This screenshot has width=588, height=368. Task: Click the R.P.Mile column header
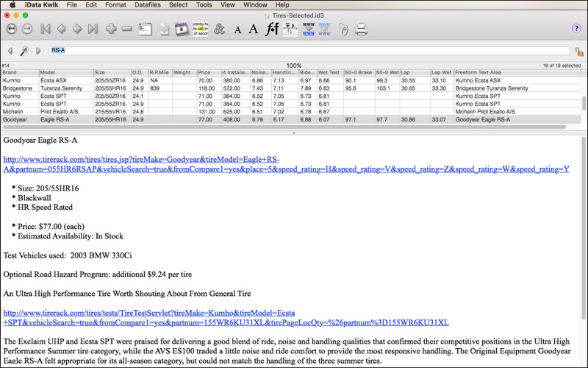coord(160,72)
